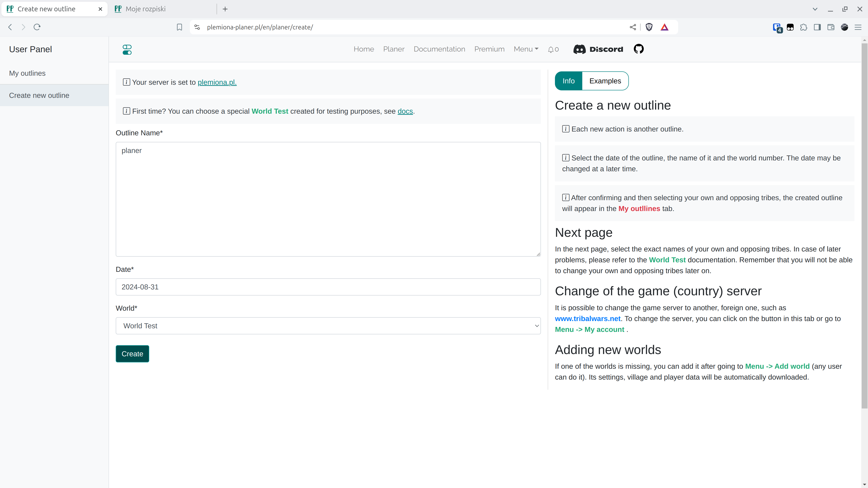Viewport: 868px width, 488px height.
Task: Open the plemiona.pl server link
Action: click(217, 82)
